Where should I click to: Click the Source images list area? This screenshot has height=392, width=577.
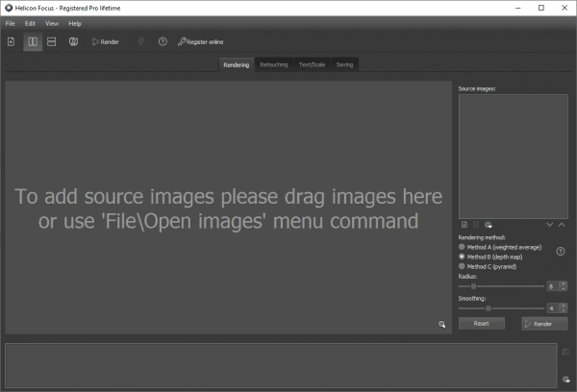[x=513, y=155]
